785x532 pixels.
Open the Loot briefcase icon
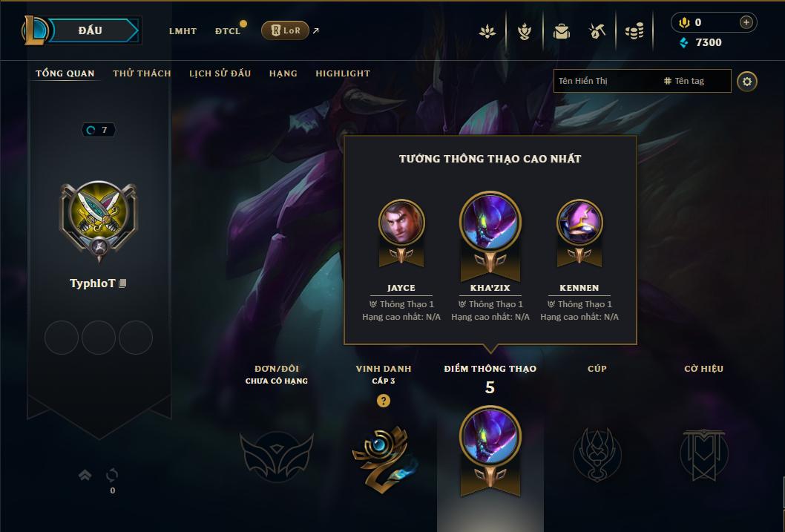pyautogui.click(x=561, y=31)
